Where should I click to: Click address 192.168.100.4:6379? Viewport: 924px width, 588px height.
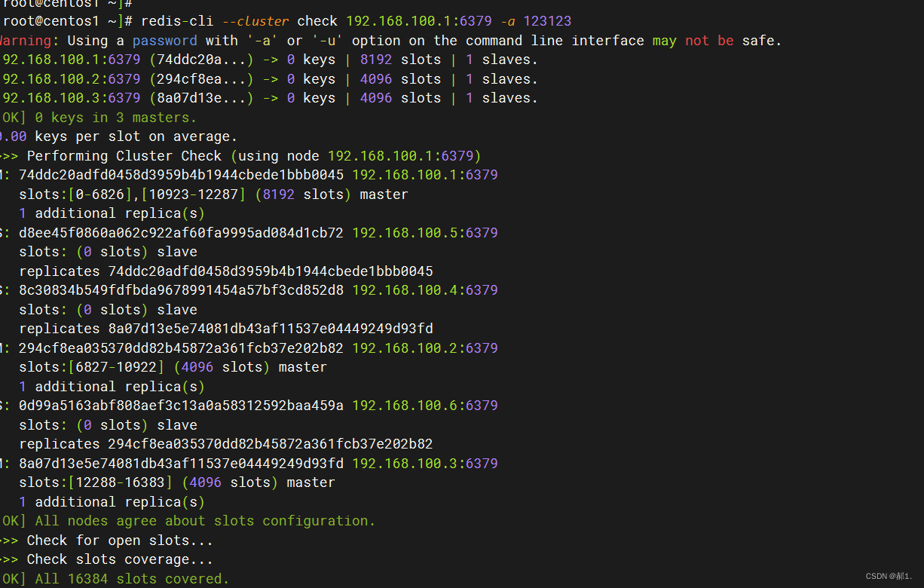[x=425, y=290]
